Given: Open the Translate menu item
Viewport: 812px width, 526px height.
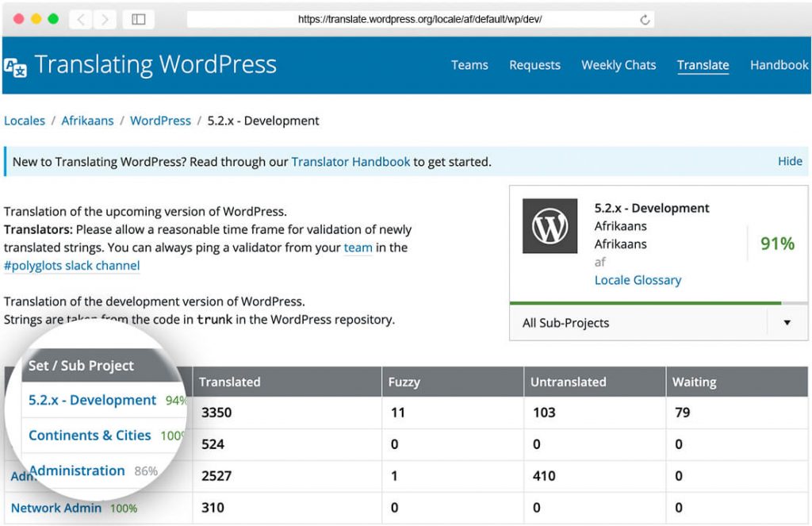Looking at the screenshot, I should [x=703, y=65].
